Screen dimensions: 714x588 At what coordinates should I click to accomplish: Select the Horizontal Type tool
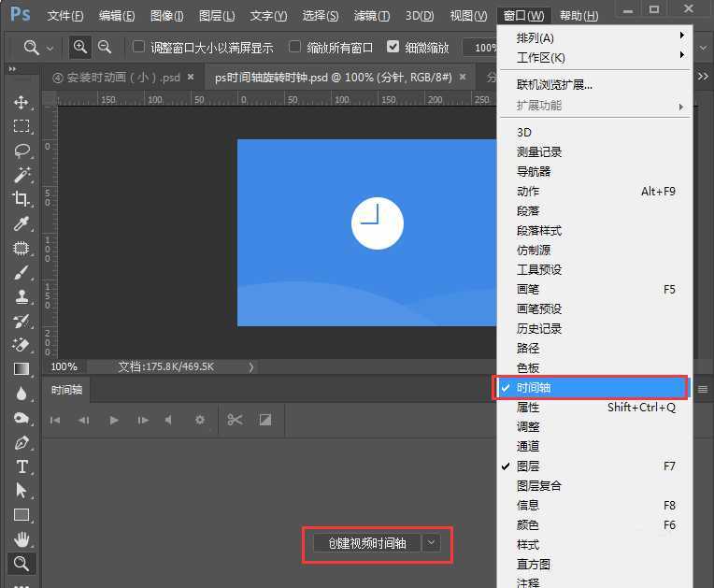point(21,466)
